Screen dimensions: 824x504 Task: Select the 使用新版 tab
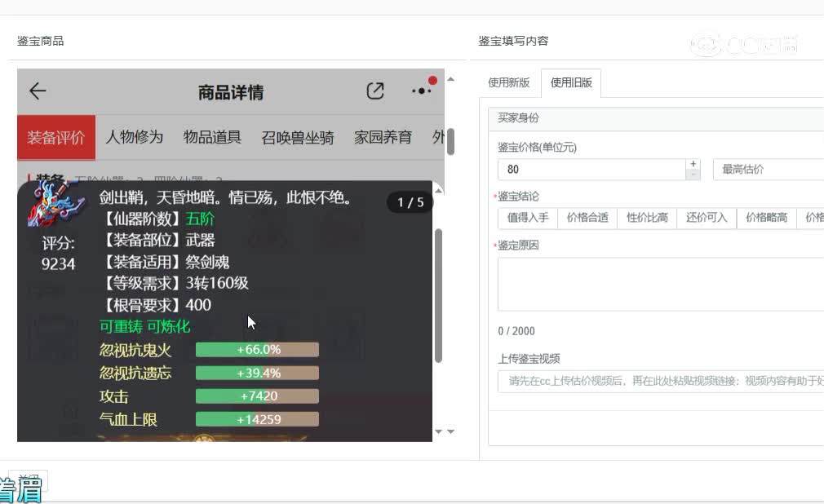coord(509,82)
